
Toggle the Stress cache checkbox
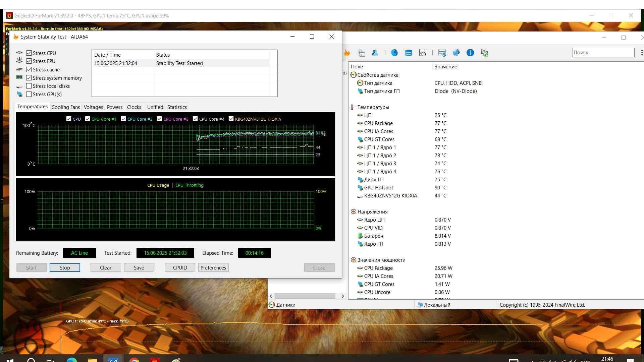[x=29, y=69]
